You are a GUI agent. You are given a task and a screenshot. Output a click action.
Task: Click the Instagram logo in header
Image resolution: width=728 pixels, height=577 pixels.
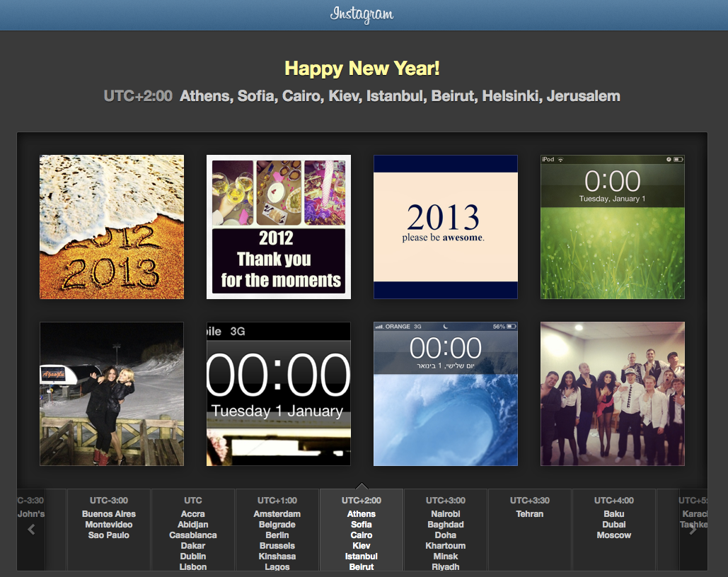click(362, 15)
